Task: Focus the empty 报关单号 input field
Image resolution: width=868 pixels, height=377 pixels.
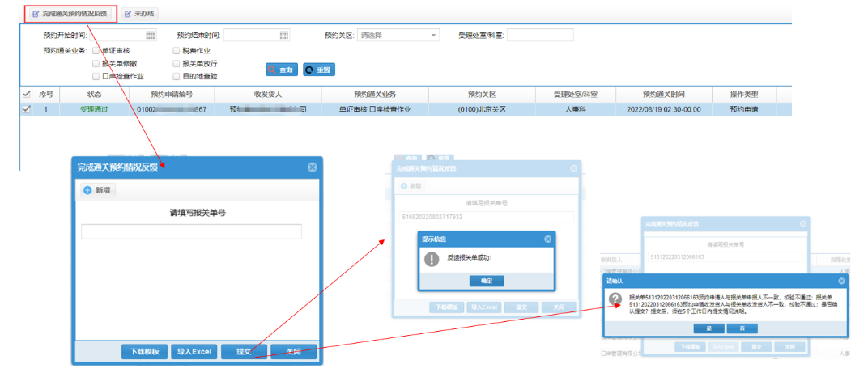Action: pos(192,231)
